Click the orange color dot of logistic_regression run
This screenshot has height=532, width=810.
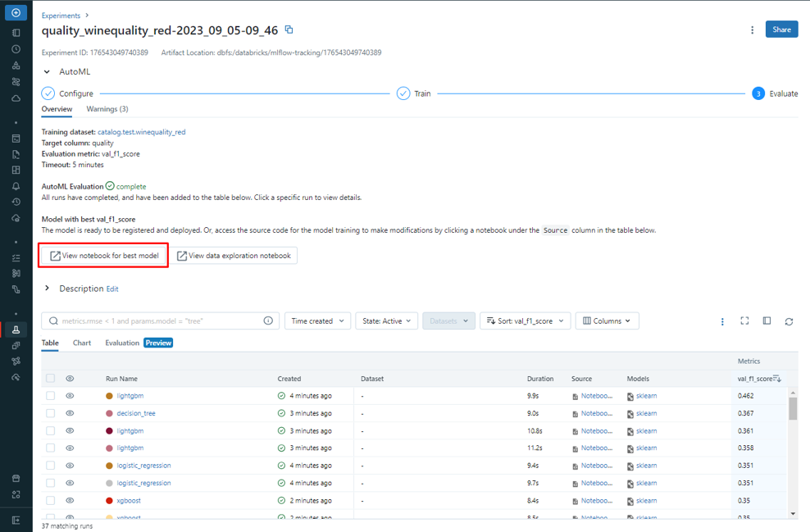pos(109,466)
